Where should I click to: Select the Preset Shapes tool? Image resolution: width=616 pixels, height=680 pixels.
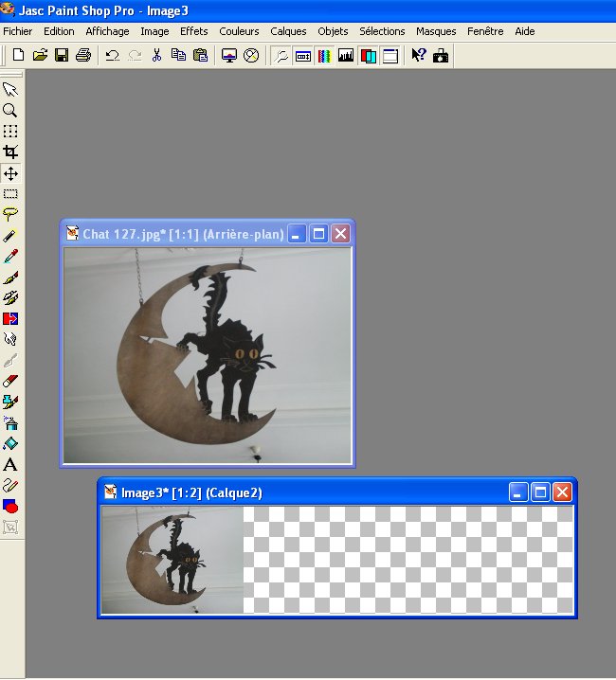point(10,506)
